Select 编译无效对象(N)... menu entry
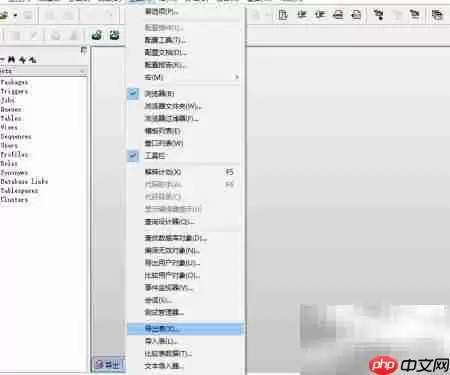Screen dimensions: 450x375 click(x=184, y=251)
